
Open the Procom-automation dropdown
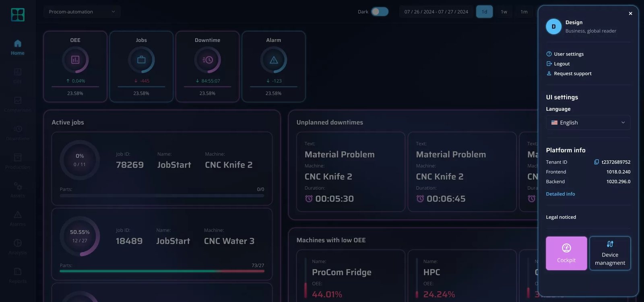(x=82, y=12)
